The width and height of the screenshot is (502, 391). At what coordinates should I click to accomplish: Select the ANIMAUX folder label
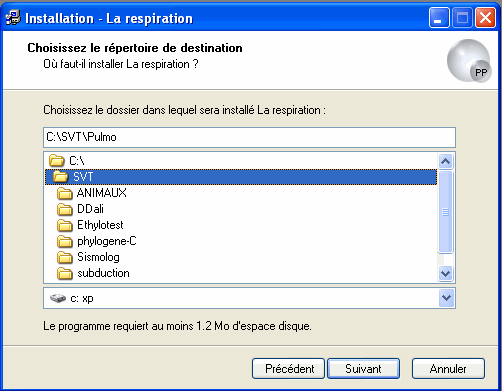[x=102, y=193]
